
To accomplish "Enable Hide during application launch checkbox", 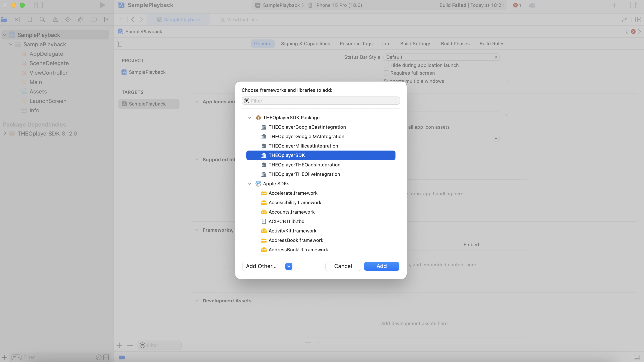I will click(386, 65).
